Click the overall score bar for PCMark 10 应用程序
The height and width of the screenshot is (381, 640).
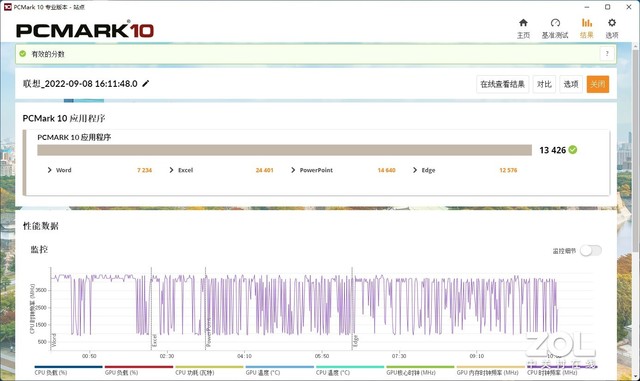coord(284,150)
